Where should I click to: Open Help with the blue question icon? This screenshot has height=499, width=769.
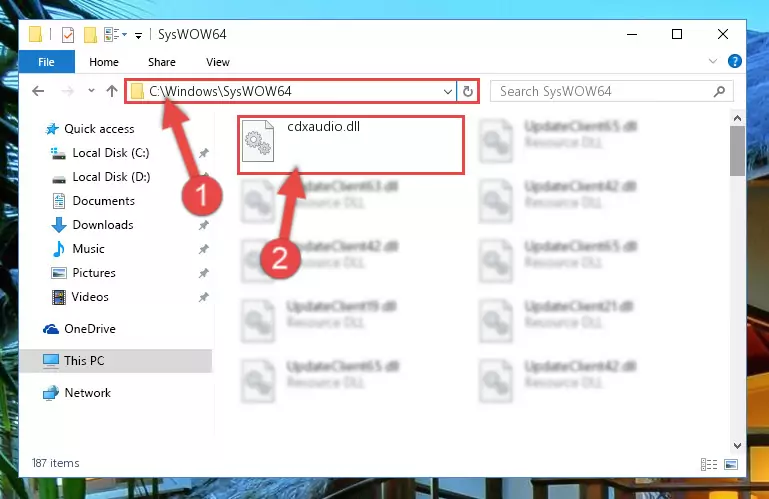(x=734, y=61)
